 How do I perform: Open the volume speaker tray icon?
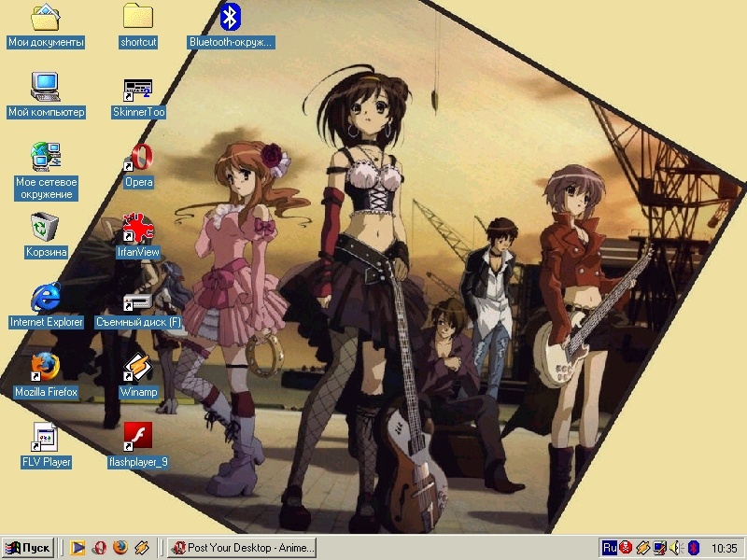(676, 548)
